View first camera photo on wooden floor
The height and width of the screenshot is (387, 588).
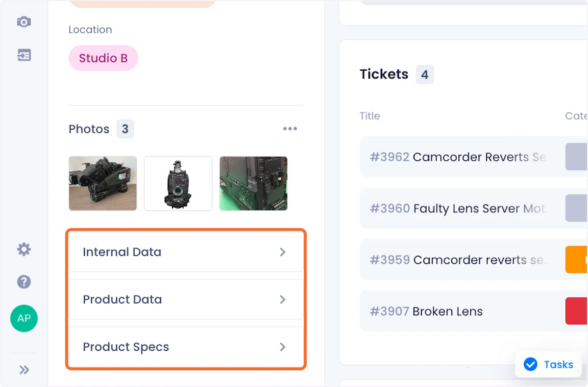103,183
